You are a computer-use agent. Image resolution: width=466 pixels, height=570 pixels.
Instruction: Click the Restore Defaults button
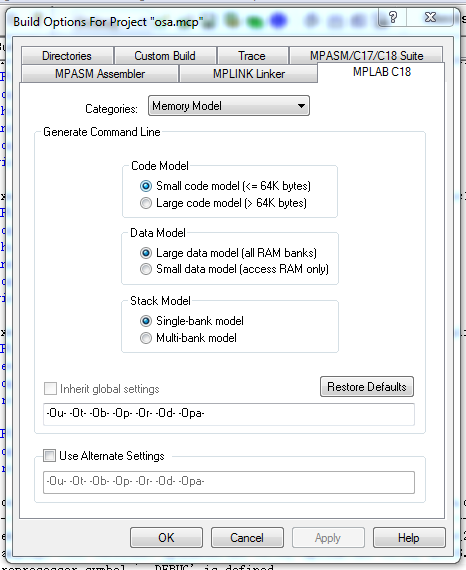(367, 386)
